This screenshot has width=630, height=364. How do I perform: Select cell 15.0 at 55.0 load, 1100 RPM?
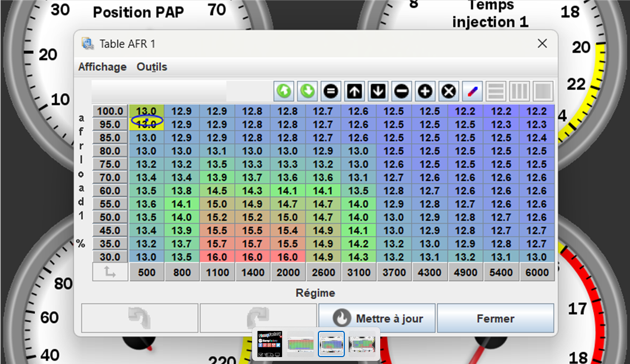tap(217, 204)
